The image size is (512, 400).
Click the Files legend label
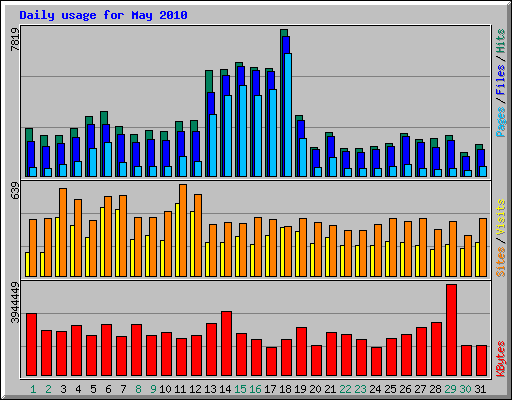[501, 79]
